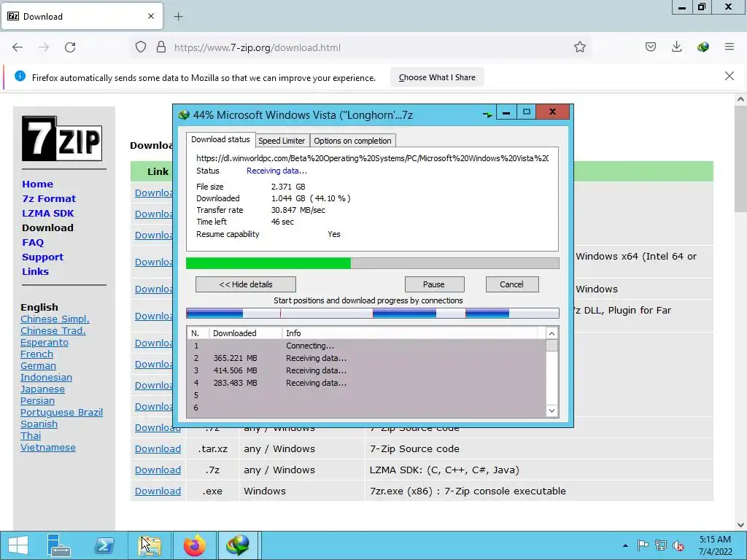Open the 7z Format sidebar link

pyautogui.click(x=49, y=198)
